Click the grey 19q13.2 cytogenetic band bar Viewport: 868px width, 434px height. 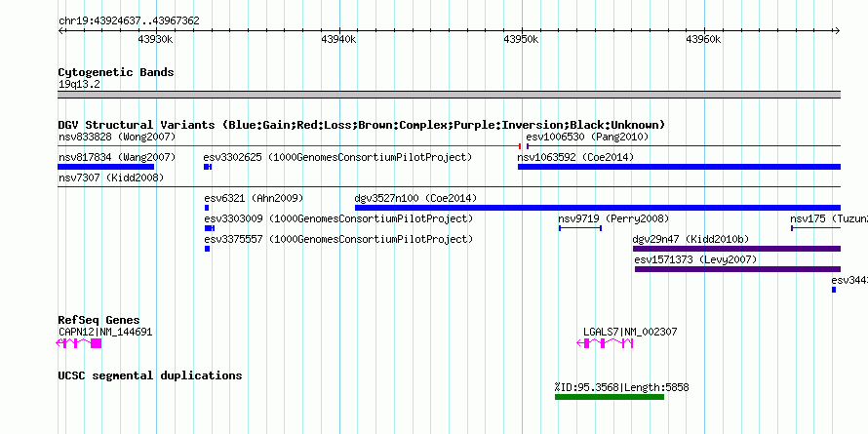click(450, 95)
